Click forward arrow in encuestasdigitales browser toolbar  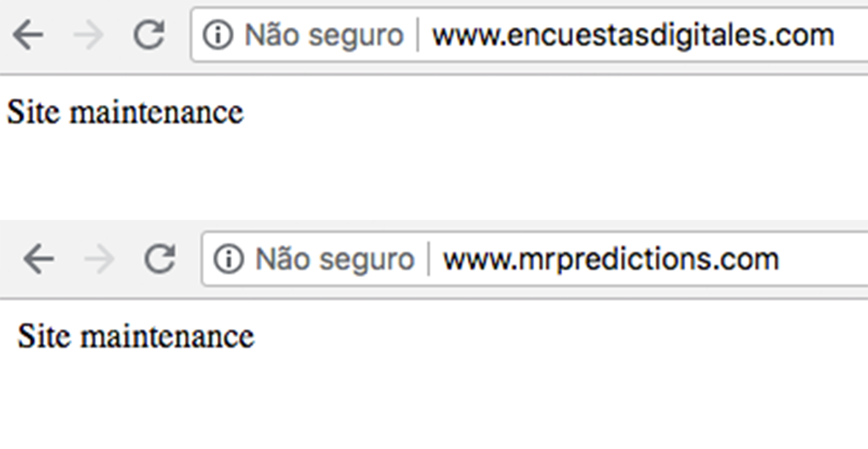tap(89, 35)
